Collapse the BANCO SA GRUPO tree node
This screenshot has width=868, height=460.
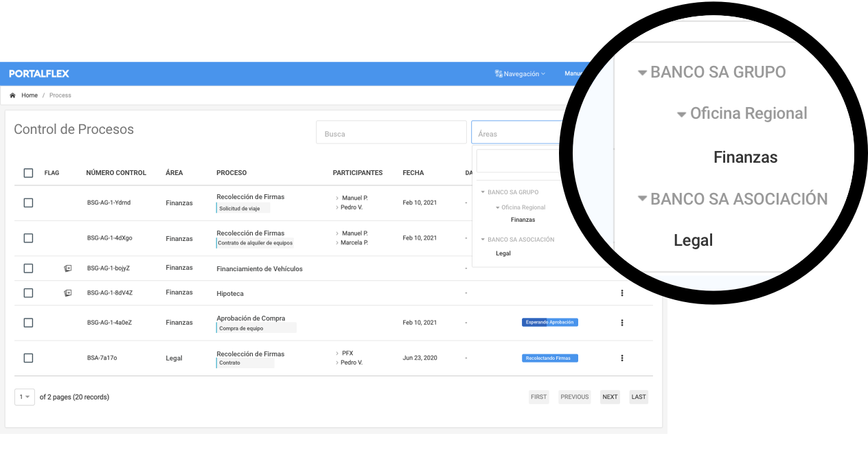483,192
